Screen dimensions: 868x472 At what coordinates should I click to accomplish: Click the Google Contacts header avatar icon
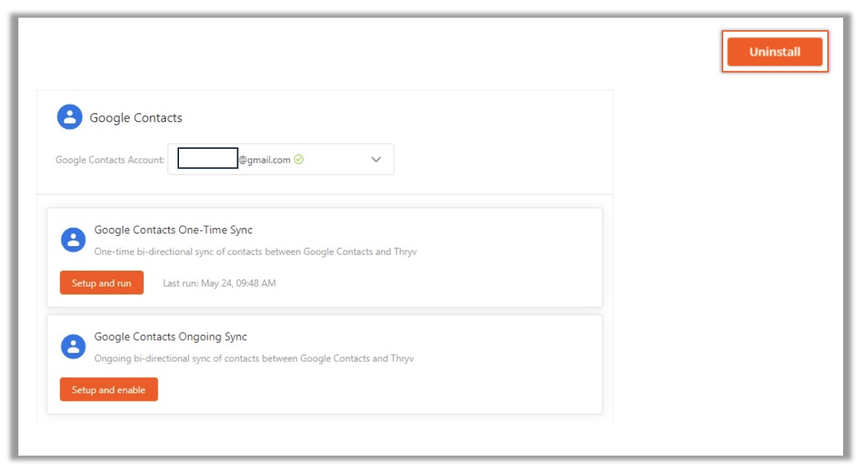click(69, 117)
